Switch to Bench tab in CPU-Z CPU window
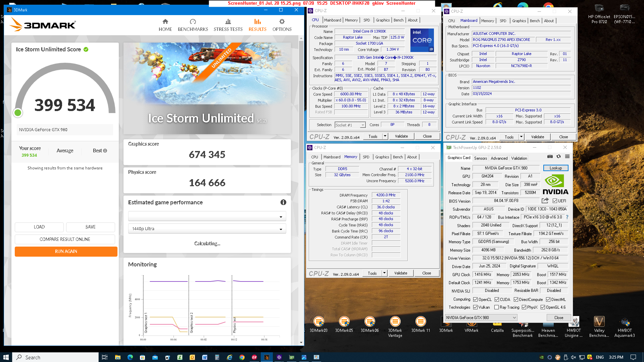Screen dimensions: 644x362 pos(398,20)
